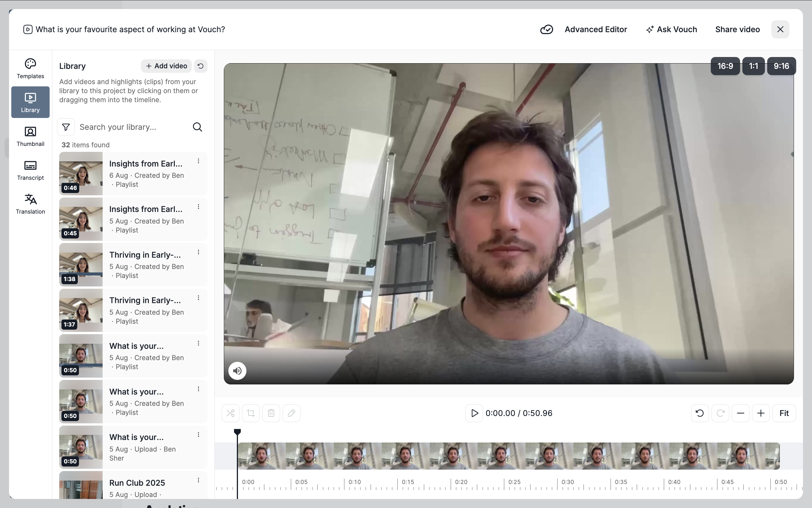812x508 pixels.
Task: Click the video title text at top
Action: (x=131, y=30)
